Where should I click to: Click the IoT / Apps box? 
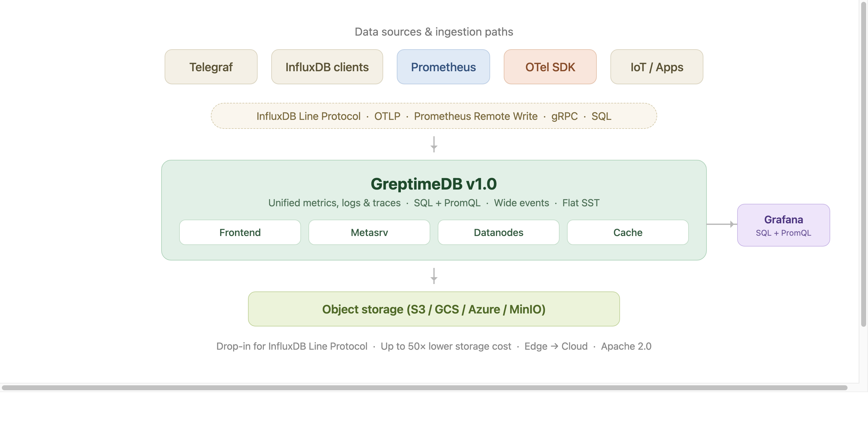(x=657, y=67)
